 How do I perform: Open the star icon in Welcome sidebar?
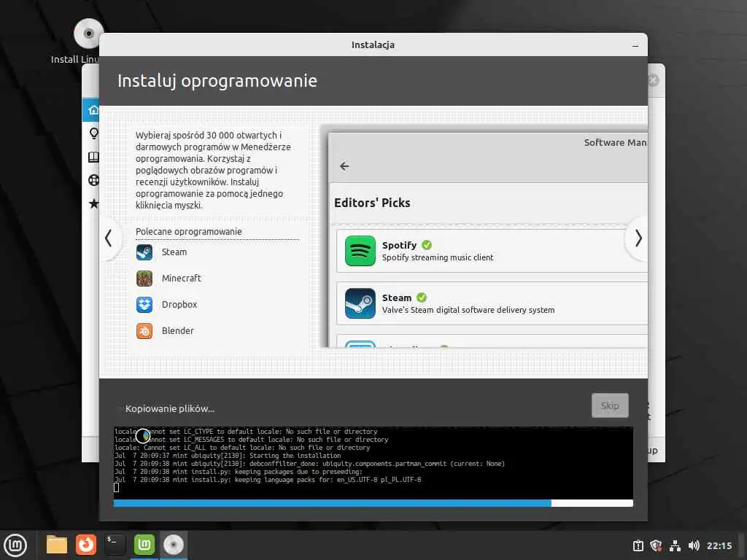pyautogui.click(x=94, y=204)
